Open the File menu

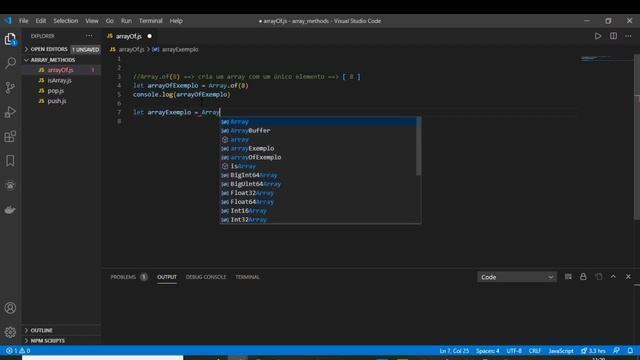24,21
